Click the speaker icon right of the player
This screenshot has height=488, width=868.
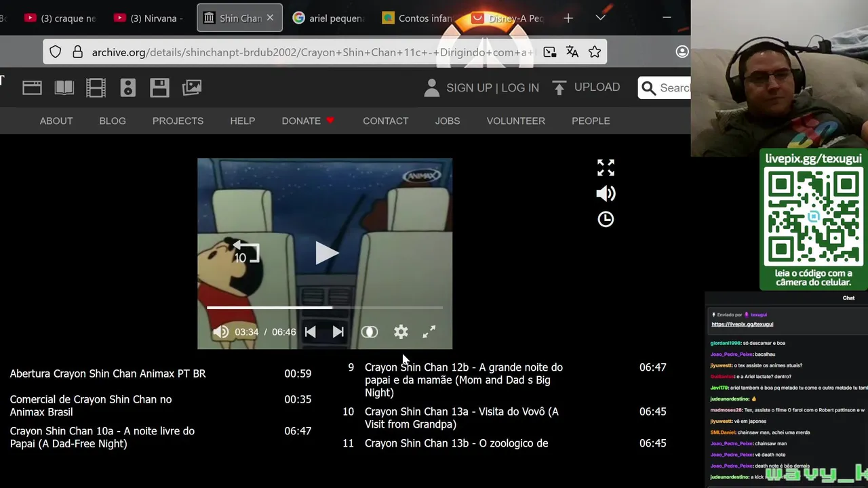click(x=606, y=194)
